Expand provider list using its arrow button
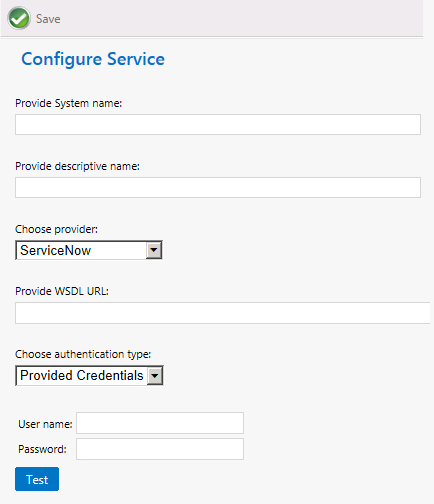 coord(154,250)
